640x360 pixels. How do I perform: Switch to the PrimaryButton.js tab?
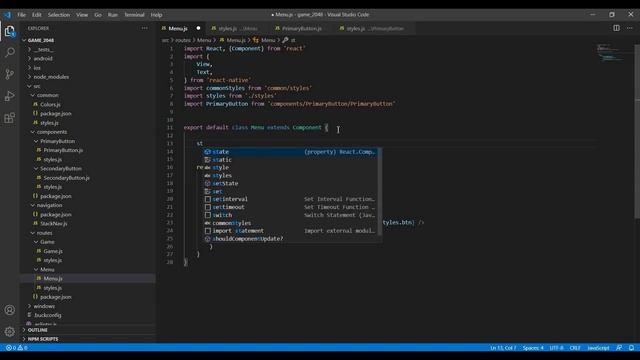tap(302, 29)
